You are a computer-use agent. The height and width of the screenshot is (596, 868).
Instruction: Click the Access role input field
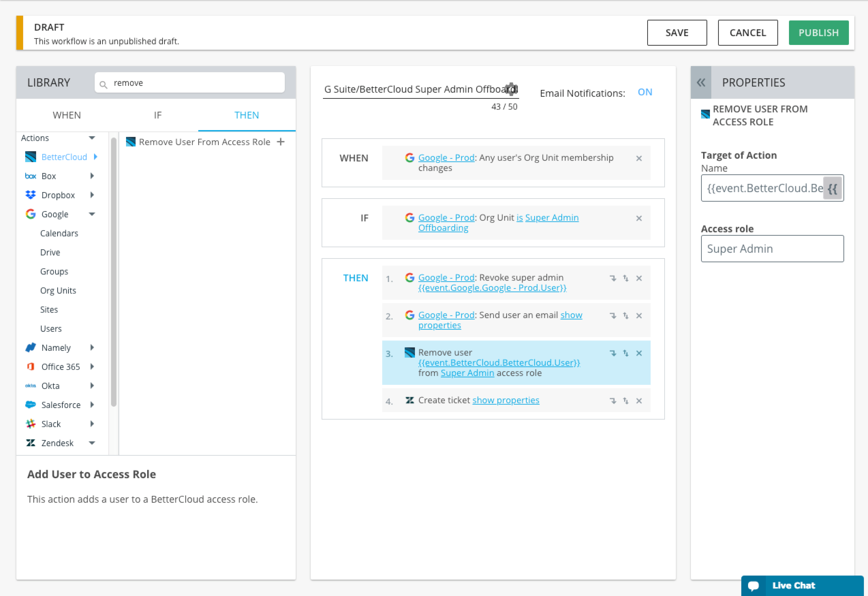coord(773,249)
